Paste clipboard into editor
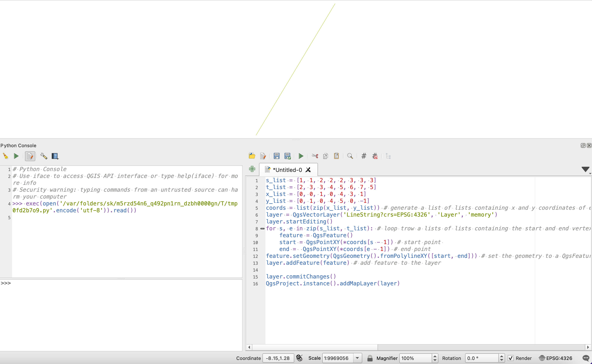Viewport: 592px width, 364px height. [x=337, y=156]
